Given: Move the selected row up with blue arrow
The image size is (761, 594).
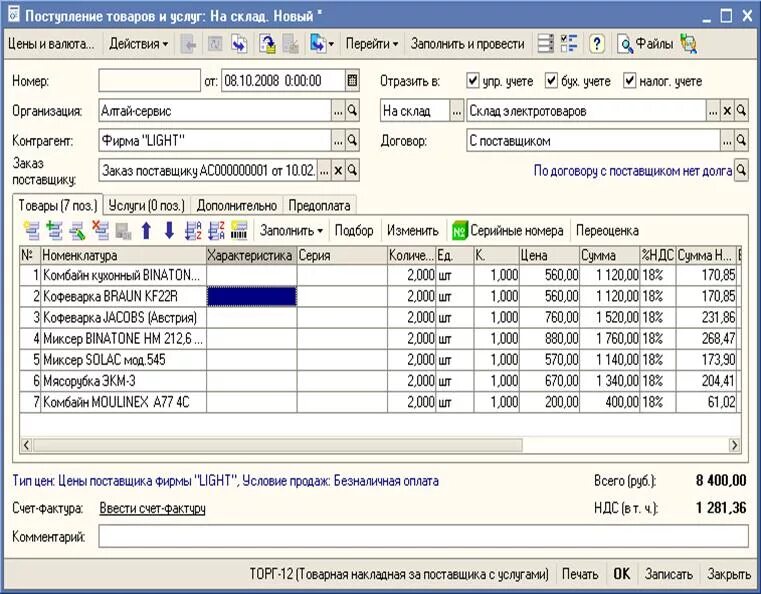Looking at the screenshot, I should click(146, 231).
